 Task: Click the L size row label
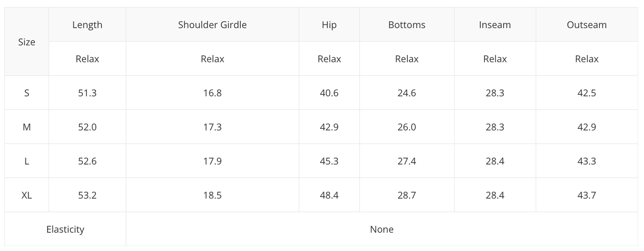click(27, 161)
